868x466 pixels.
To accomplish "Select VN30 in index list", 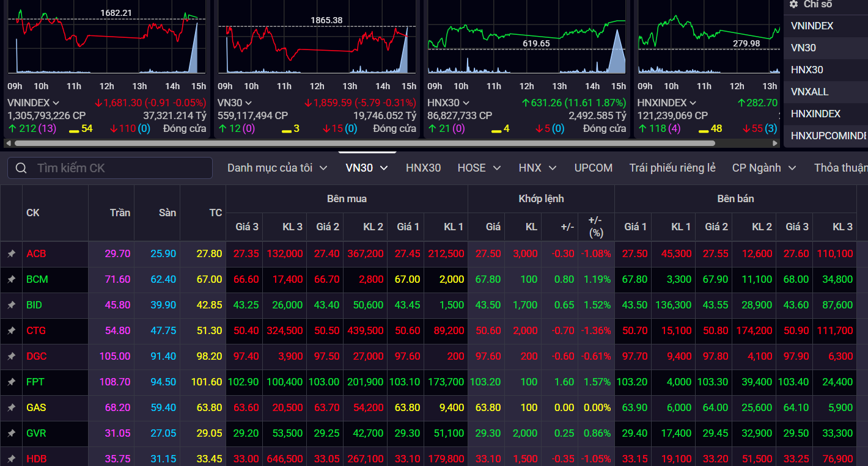I will point(826,48).
